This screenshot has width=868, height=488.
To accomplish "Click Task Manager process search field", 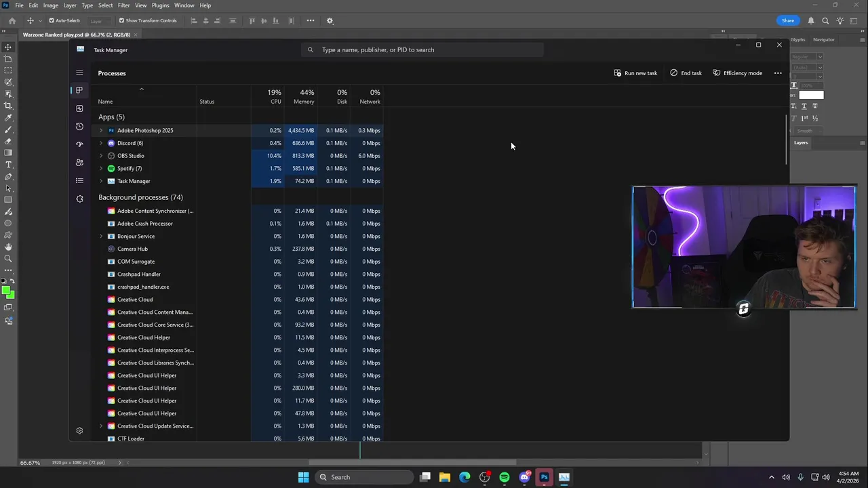I will pos(422,49).
